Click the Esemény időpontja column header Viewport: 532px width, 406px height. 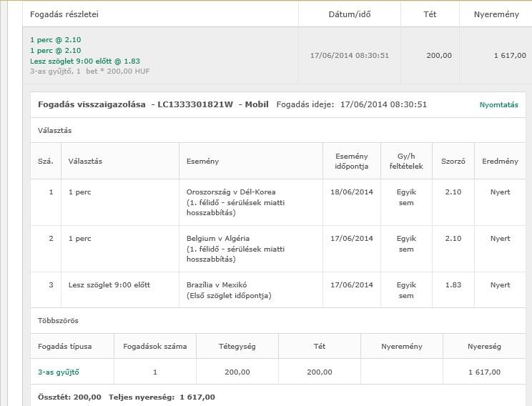tap(351, 161)
